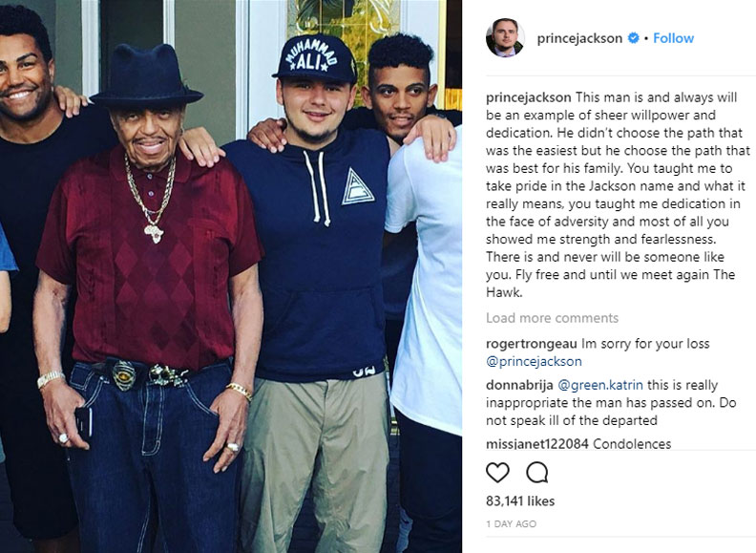Open the princejackson profile picture
756x553 pixels.
pos(505,37)
